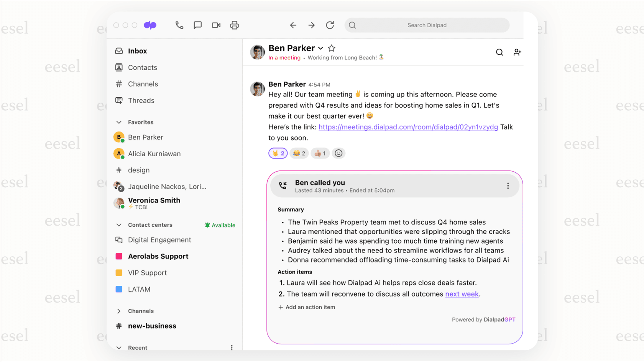Open the video meeting icon
644x362 pixels.
click(x=216, y=25)
